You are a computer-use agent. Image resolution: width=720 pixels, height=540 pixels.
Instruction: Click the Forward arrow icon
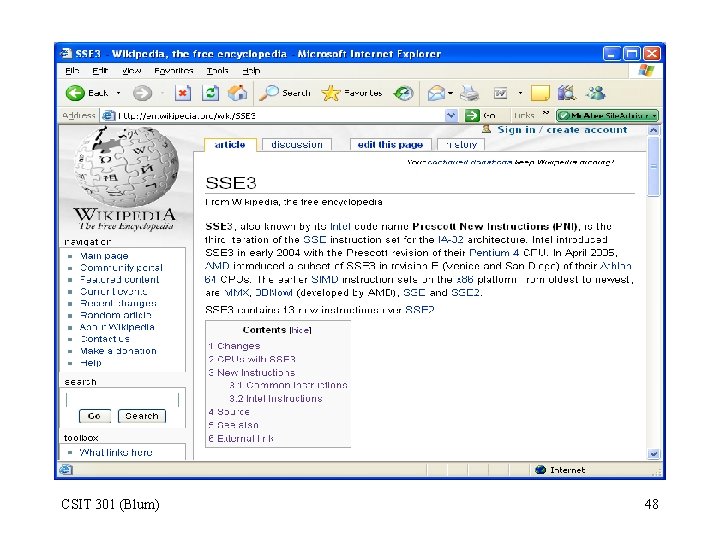[x=142, y=93]
